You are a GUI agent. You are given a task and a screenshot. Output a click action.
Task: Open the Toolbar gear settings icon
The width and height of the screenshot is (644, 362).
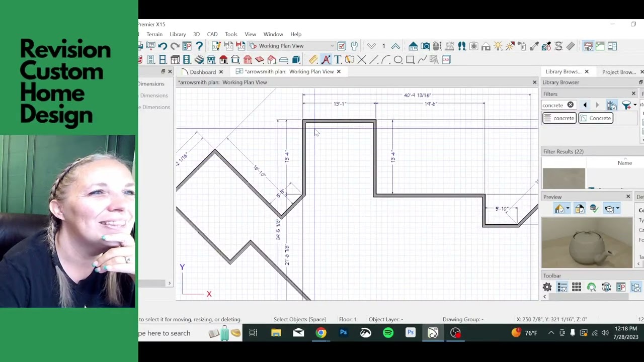(x=547, y=287)
